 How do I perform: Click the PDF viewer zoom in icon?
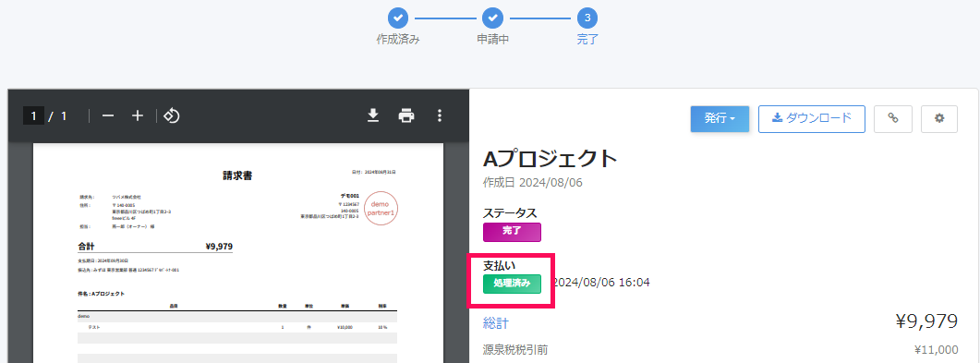tap(138, 116)
